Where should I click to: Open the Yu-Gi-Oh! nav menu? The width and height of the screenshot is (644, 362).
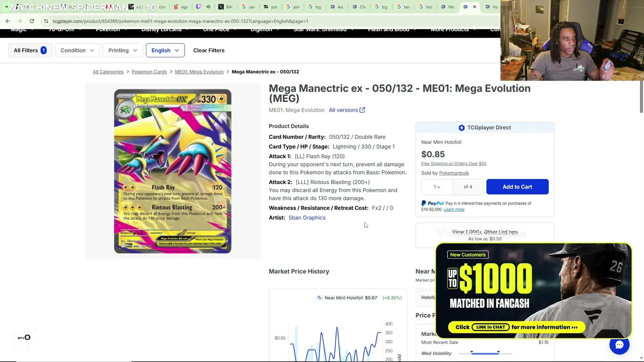(64, 30)
